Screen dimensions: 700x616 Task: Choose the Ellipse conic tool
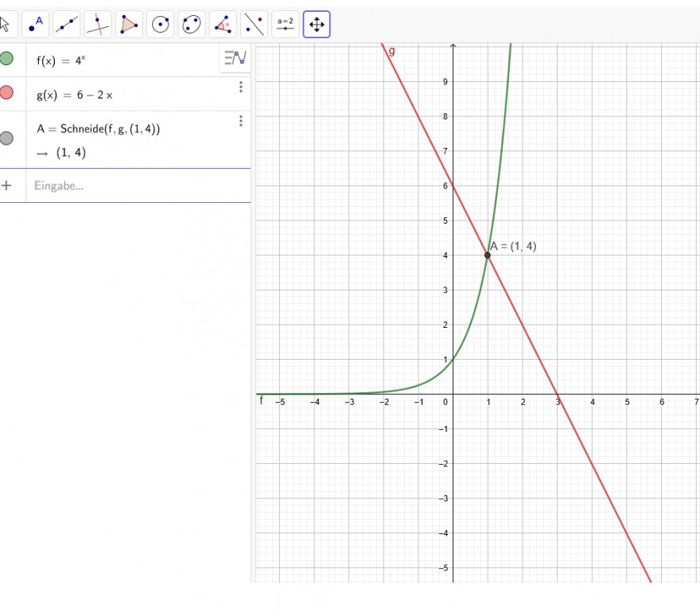pos(192,24)
